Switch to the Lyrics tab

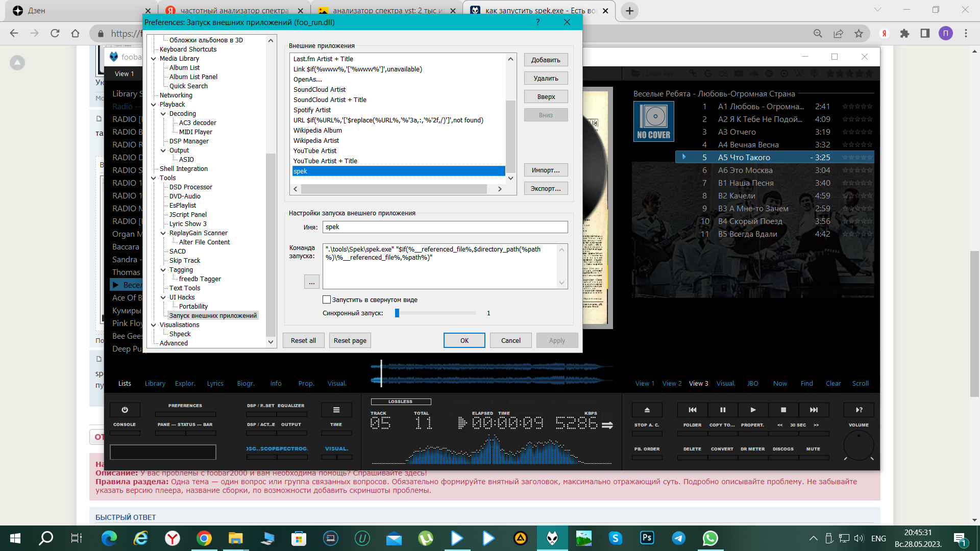coord(215,384)
